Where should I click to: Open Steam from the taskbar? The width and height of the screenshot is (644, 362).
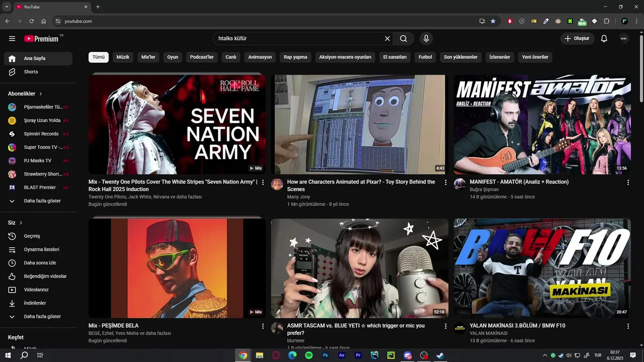tap(440, 355)
